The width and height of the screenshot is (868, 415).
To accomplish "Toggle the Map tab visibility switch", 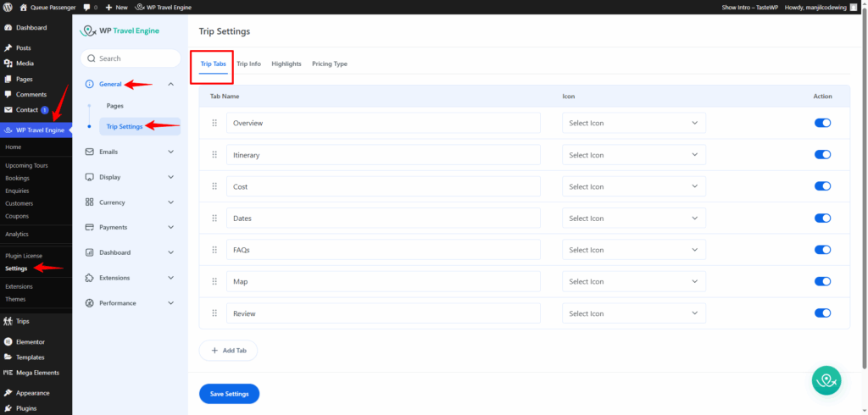I will [x=821, y=281].
